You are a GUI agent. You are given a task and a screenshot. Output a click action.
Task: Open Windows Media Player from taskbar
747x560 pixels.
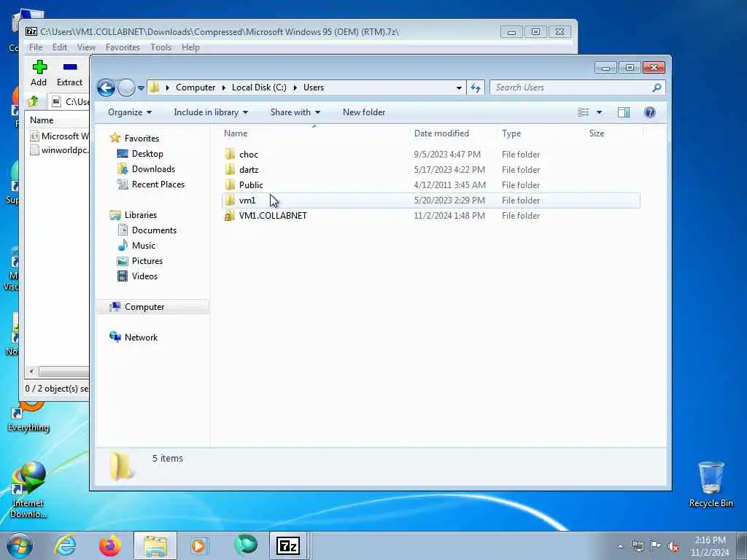(x=198, y=545)
